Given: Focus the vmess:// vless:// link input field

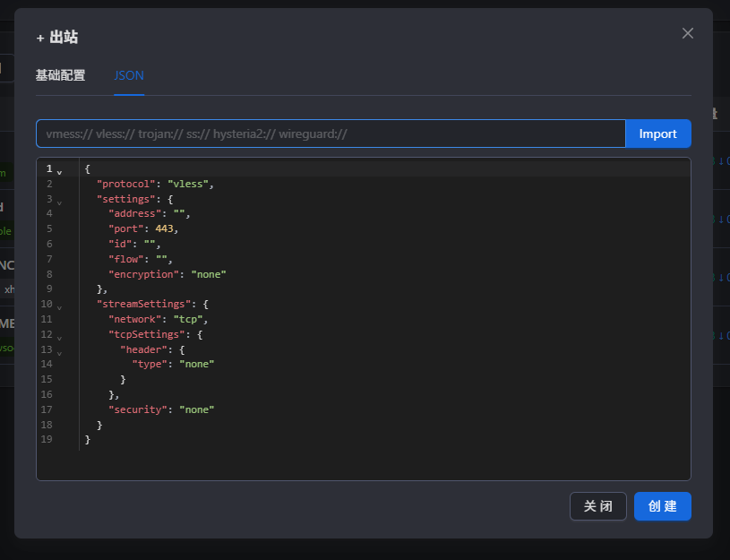Looking at the screenshot, I should [x=331, y=134].
